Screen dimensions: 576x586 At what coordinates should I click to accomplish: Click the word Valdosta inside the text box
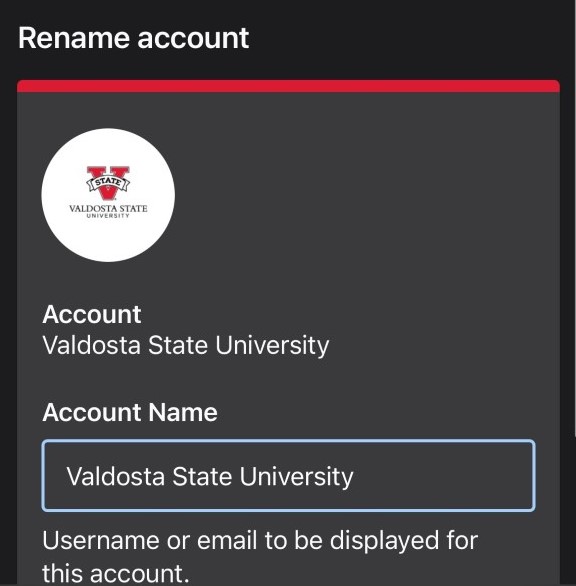pos(115,476)
